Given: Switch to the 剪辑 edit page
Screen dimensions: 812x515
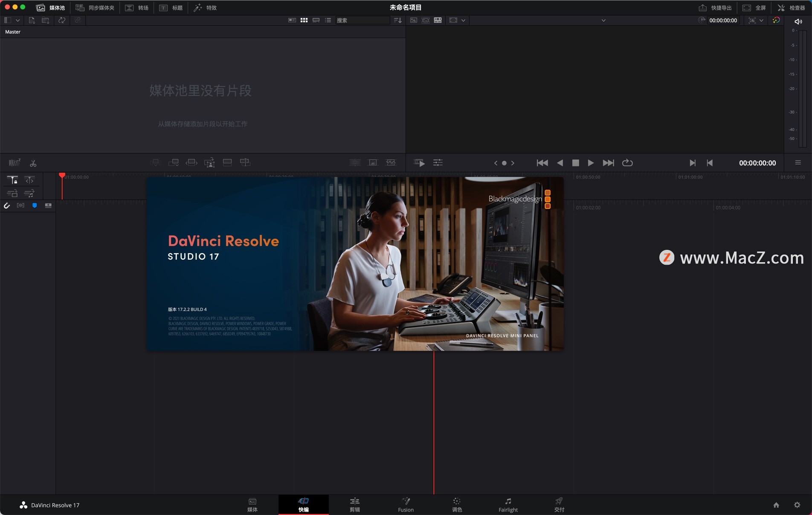Looking at the screenshot, I should (x=355, y=505).
